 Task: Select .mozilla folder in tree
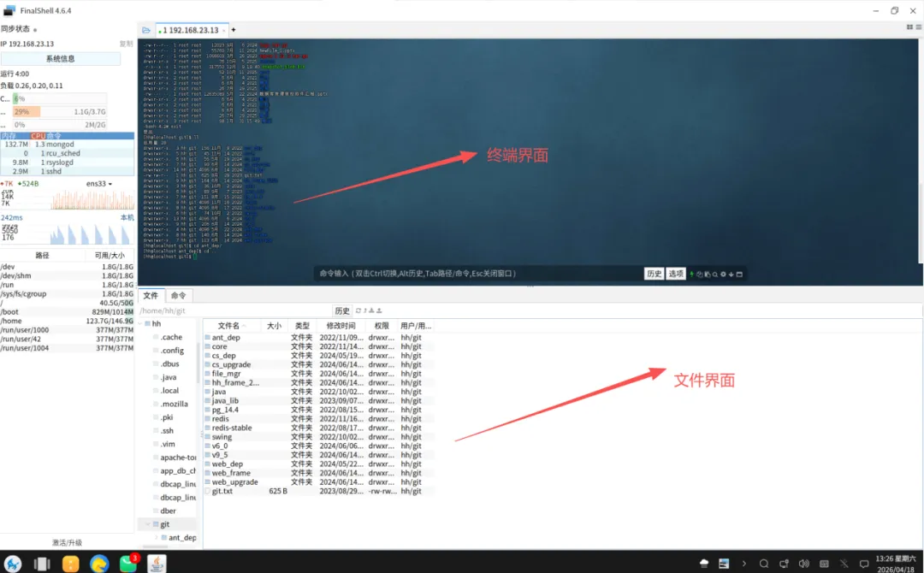pyautogui.click(x=174, y=404)
